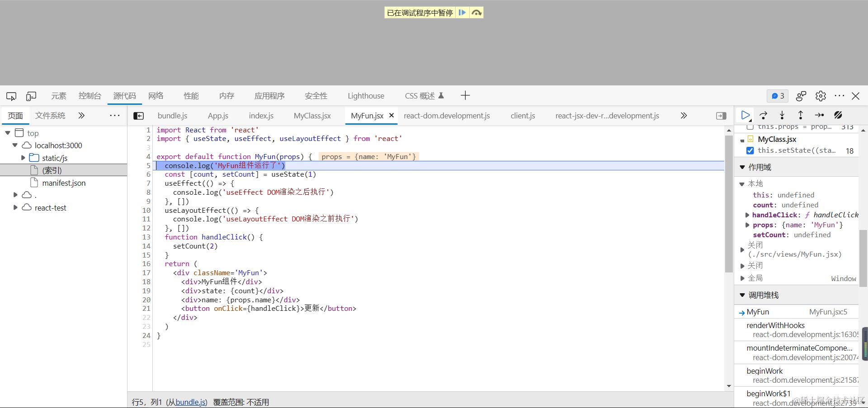Toggle the device emulation toolbar
868x408 pixels.
pos(31,96)
